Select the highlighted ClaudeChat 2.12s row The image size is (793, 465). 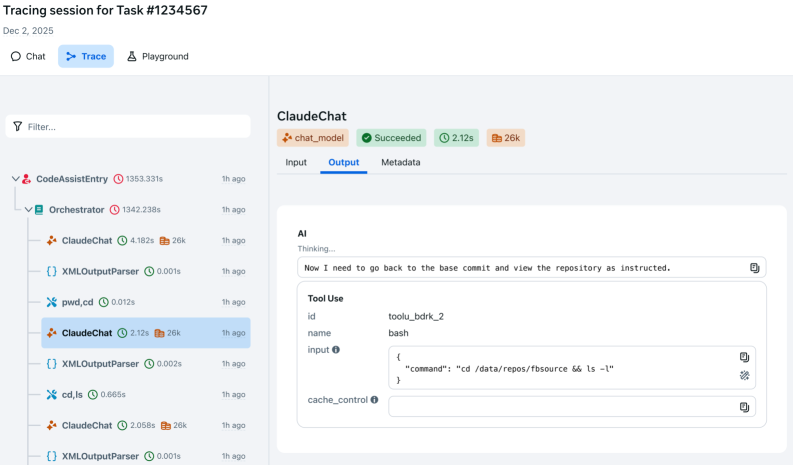tap(146, 333)
